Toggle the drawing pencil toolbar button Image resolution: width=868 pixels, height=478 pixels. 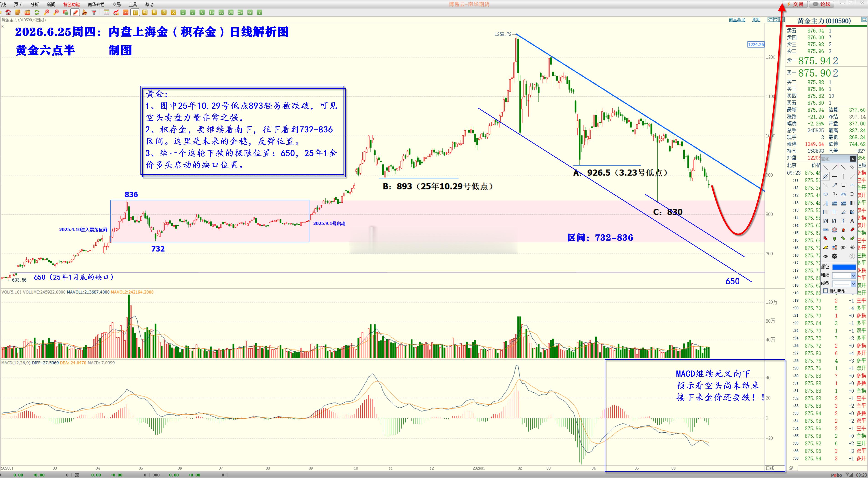75,13
